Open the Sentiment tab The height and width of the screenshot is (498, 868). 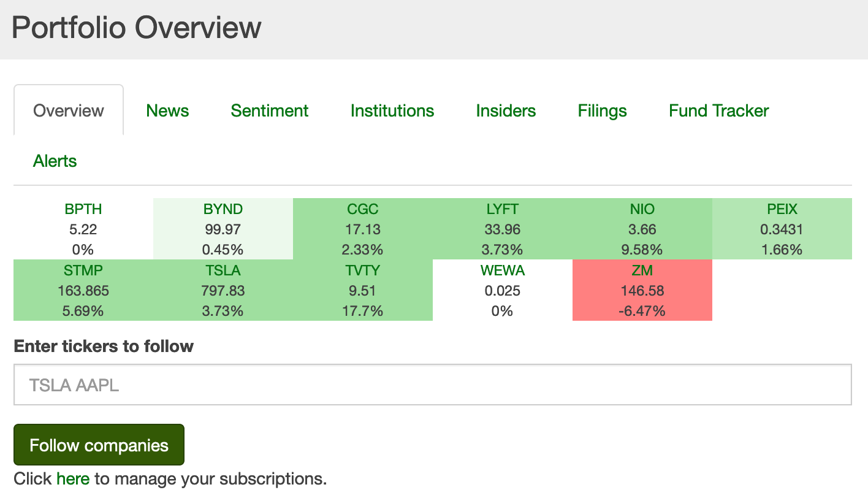(270, 110)
